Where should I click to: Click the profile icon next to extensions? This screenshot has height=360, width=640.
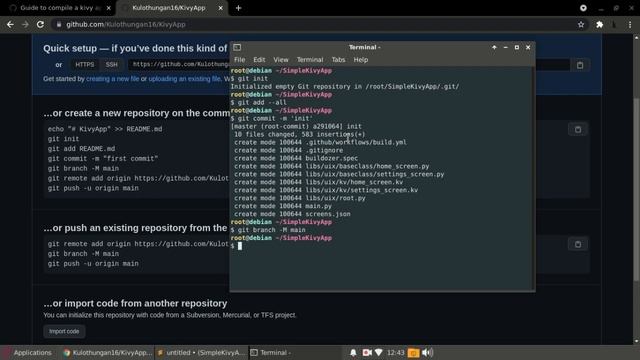pyautogui.click(x=614, y=24)
